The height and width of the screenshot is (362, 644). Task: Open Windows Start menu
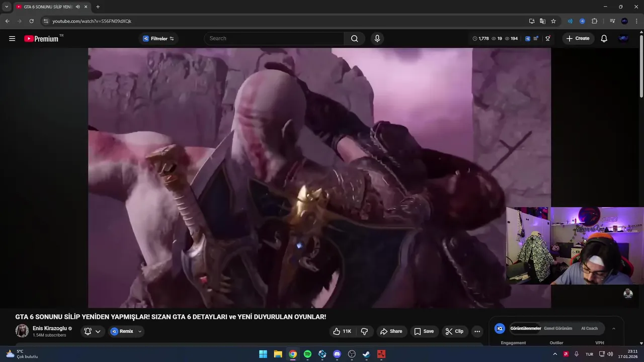pos(263,354)
